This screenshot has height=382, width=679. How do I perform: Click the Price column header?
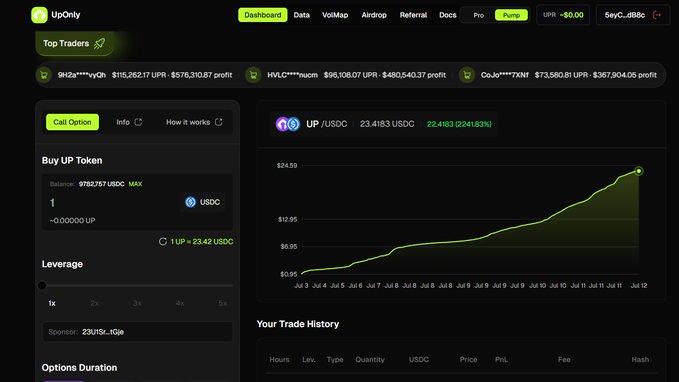click(469, 359)
